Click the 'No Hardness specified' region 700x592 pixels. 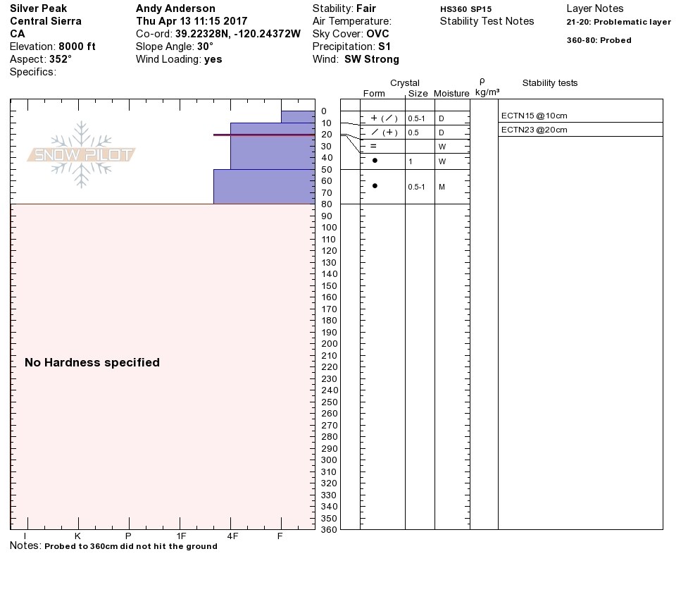(x=92, y=362)
